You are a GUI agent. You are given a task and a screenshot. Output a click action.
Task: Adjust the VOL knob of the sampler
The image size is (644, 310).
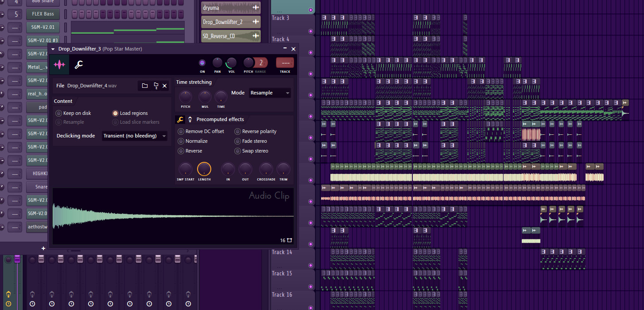[231, 63]
